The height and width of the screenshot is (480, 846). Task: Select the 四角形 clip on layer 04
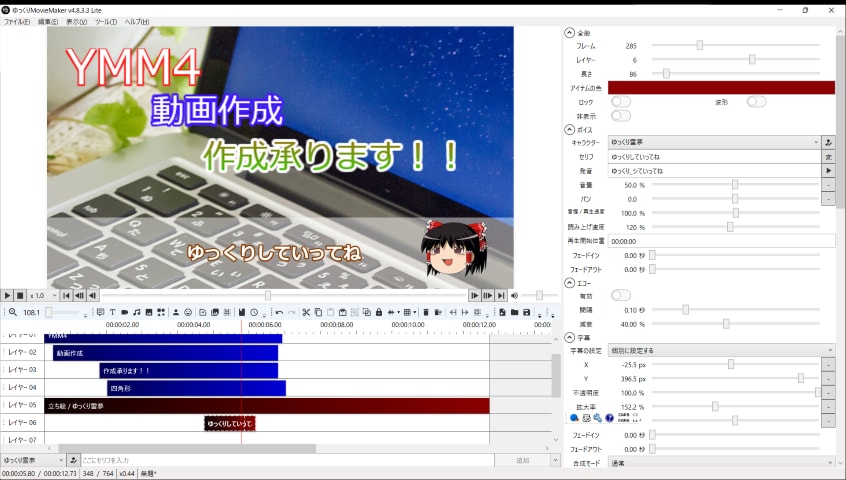[x=196, y=388]
